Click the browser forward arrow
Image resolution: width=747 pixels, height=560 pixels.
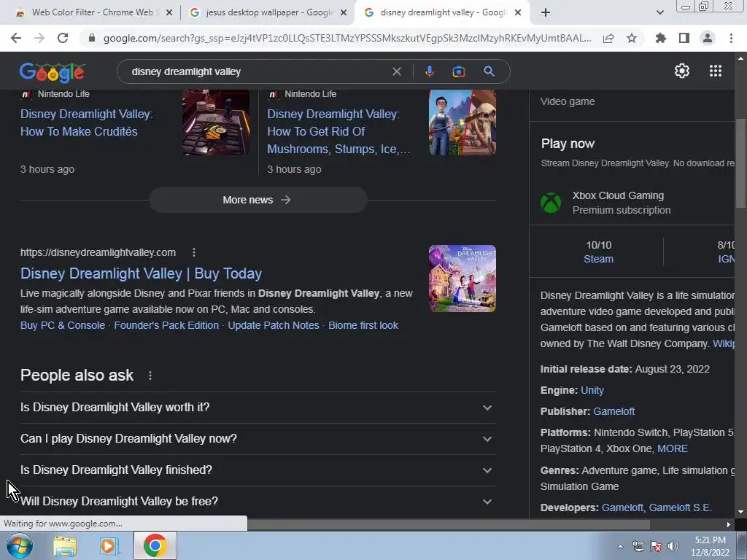(39, 38)
